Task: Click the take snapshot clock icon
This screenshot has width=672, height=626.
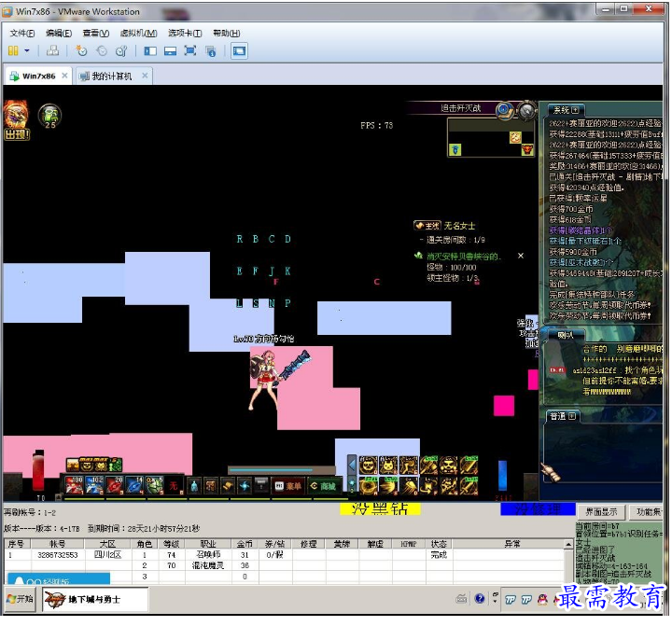Action: click(80, 51)
